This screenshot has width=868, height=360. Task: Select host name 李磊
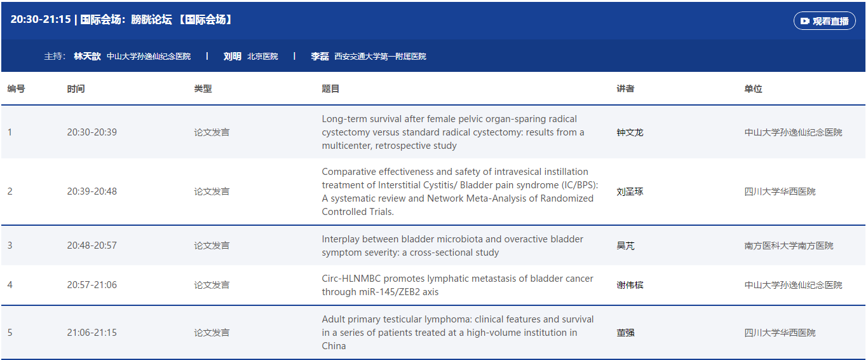(x=320, y=57)
